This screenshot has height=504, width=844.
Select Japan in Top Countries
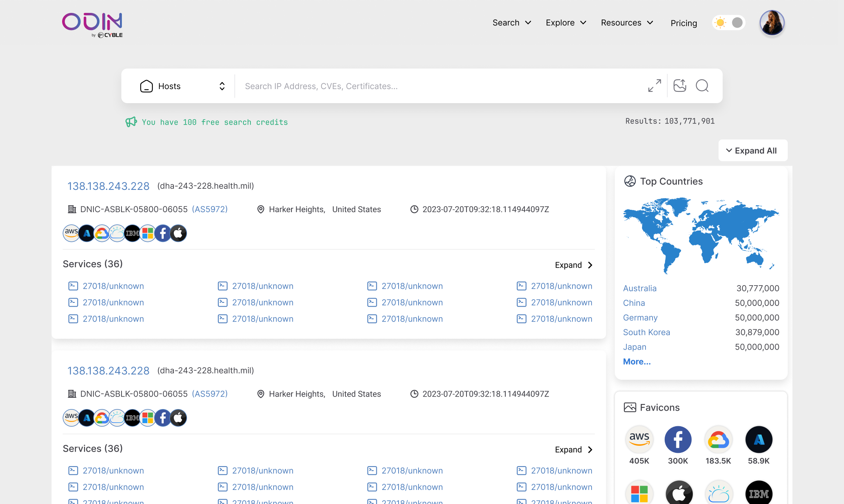click(x=635, y=347)
